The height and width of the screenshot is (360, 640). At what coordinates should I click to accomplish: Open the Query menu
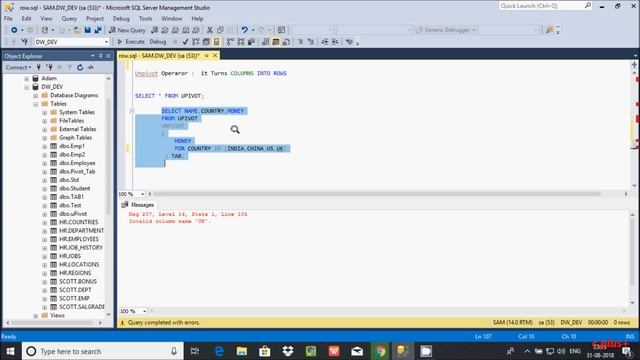(x=69, y=19)
